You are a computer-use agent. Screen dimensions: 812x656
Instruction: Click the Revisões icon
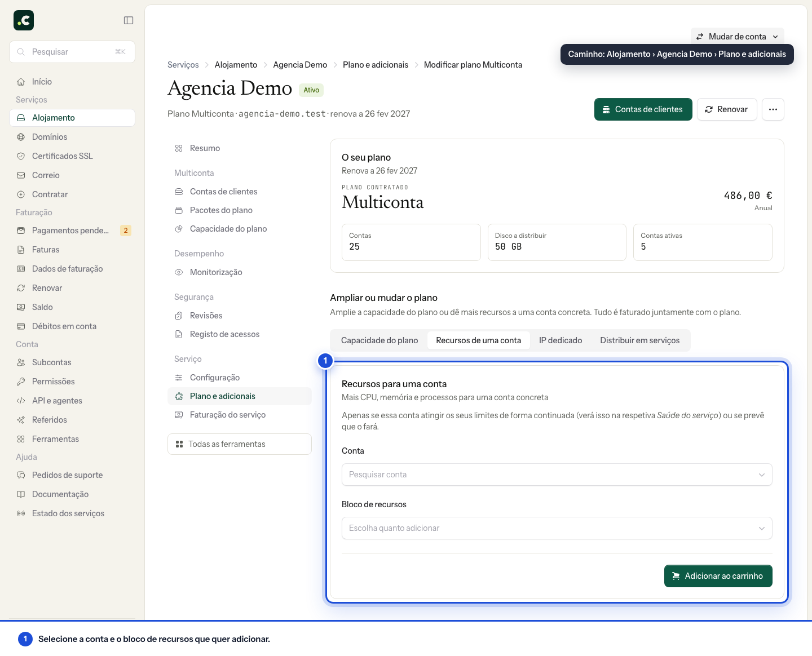click(x=179, y=316)
